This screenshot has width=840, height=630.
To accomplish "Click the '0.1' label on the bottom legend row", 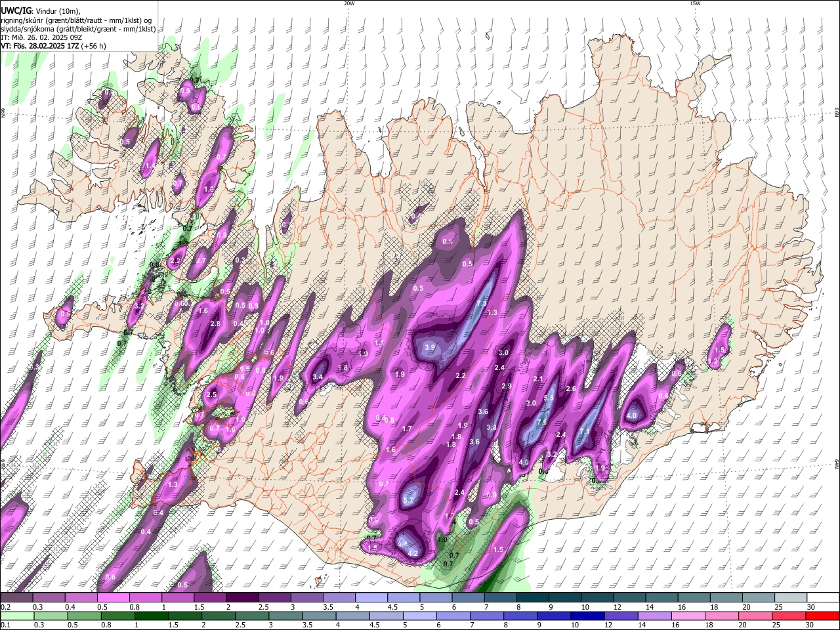I will [x=5, y=625].
